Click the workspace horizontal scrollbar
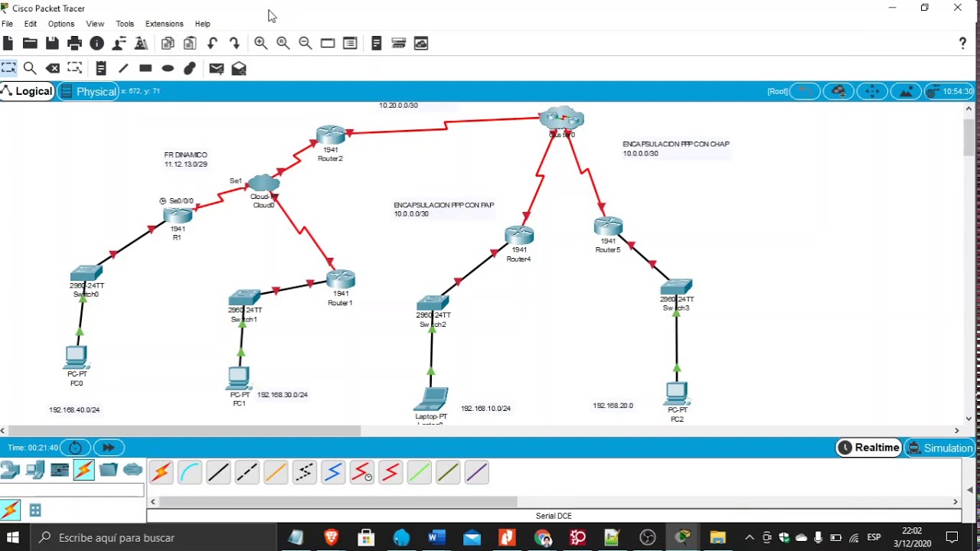Screen dimensions: 980x551 (185, 431)
